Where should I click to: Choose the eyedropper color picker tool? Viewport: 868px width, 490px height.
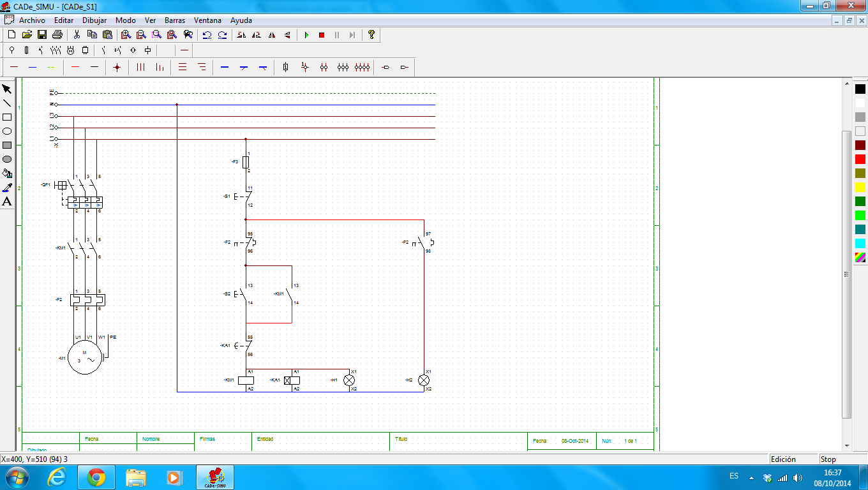pos(7,188)
